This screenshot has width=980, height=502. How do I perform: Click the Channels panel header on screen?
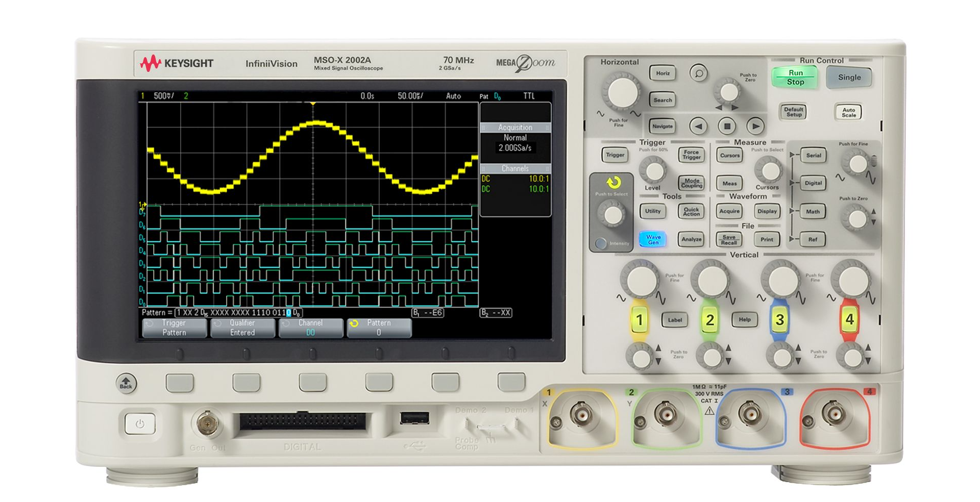[515, 168]
